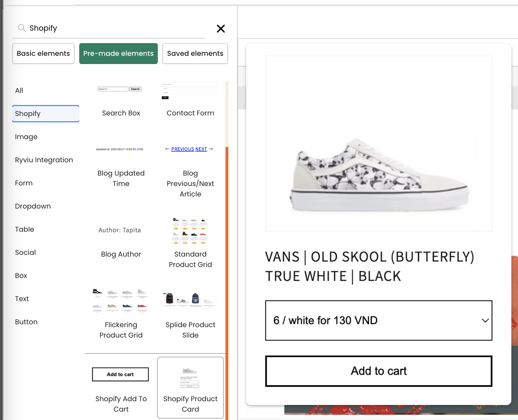Switch to Saved elements tab
This screenshot has height=420, width=518.
195,54
